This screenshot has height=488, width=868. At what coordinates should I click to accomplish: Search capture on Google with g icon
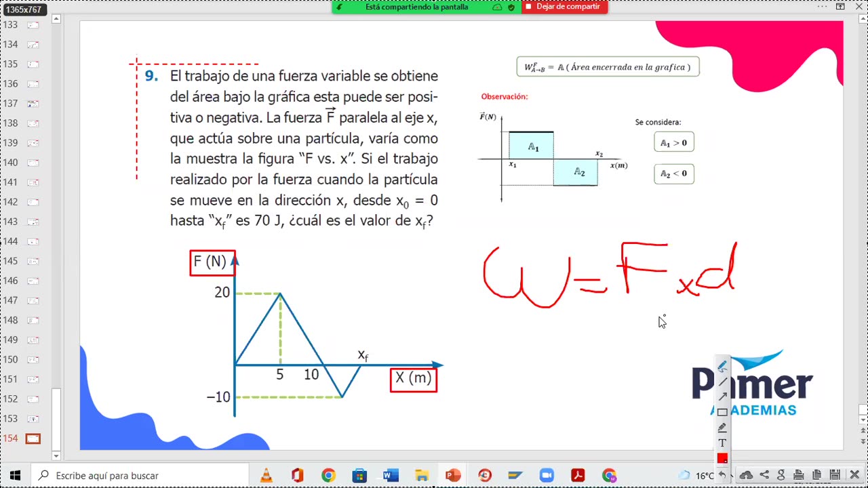[x=781, y=475]
